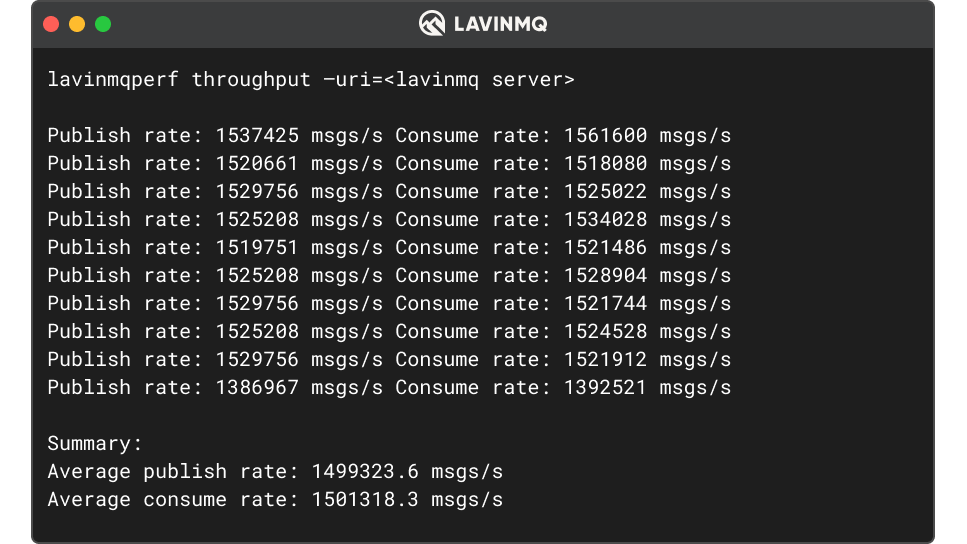The height and width of the screenshot is (544, 967).
Task: Click consume rate value 1521744
Action: tap(605, 303)
